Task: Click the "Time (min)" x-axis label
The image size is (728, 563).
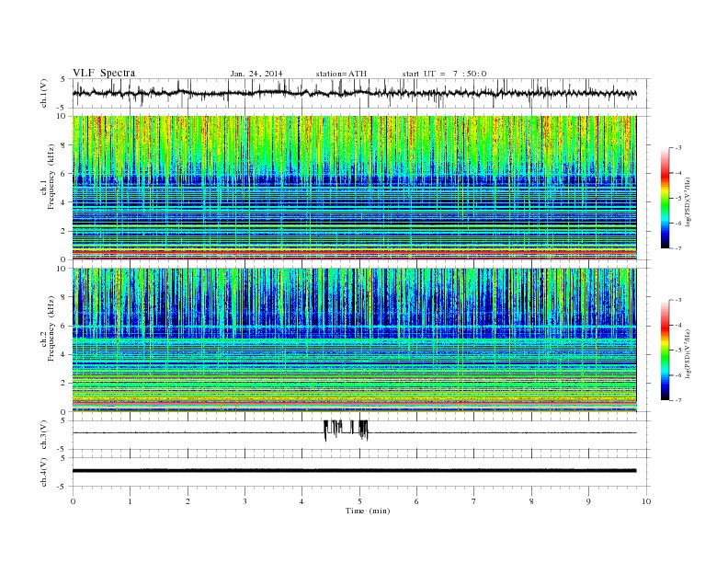Action: 368,511
